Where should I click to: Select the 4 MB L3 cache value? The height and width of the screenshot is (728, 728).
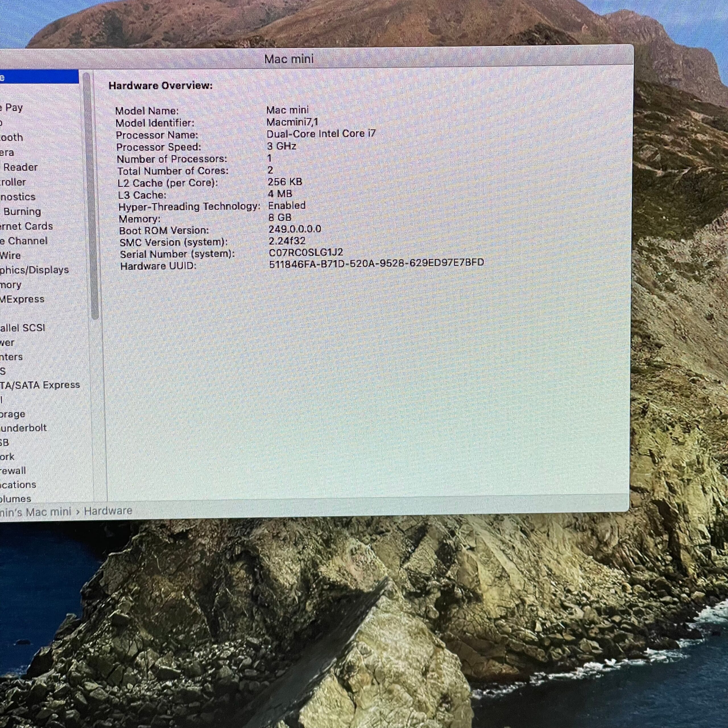pyautogui.click(x=280, y=194)
